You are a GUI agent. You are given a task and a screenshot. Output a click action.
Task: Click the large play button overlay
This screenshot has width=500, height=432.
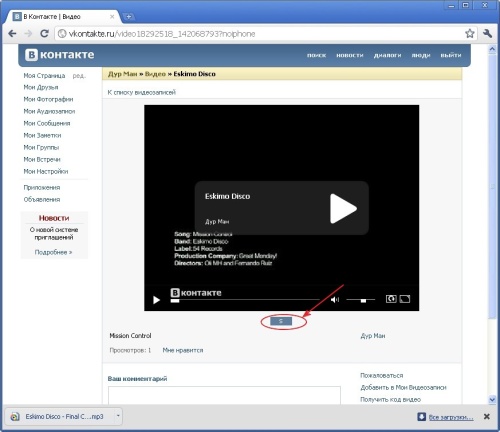point(343,209)
